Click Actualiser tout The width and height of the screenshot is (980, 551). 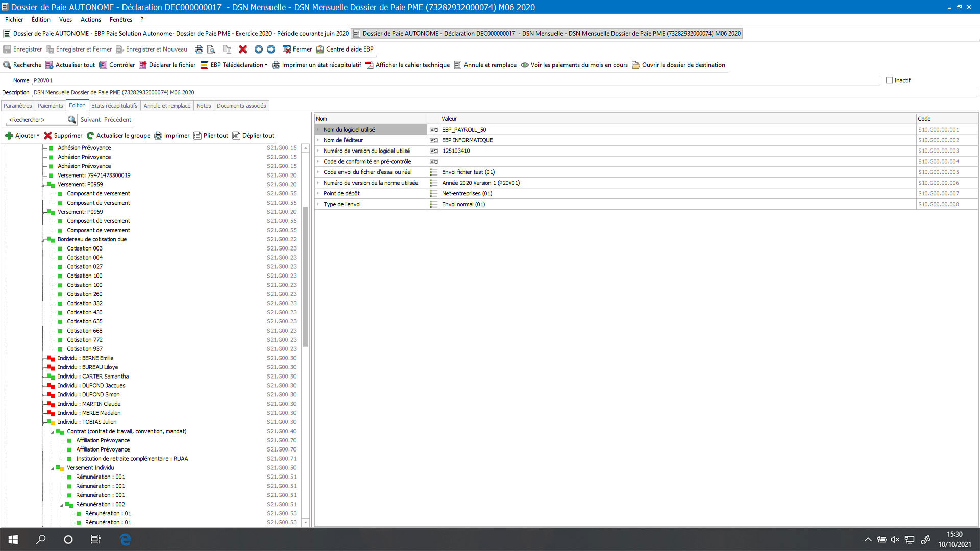[x=70, y=65]
